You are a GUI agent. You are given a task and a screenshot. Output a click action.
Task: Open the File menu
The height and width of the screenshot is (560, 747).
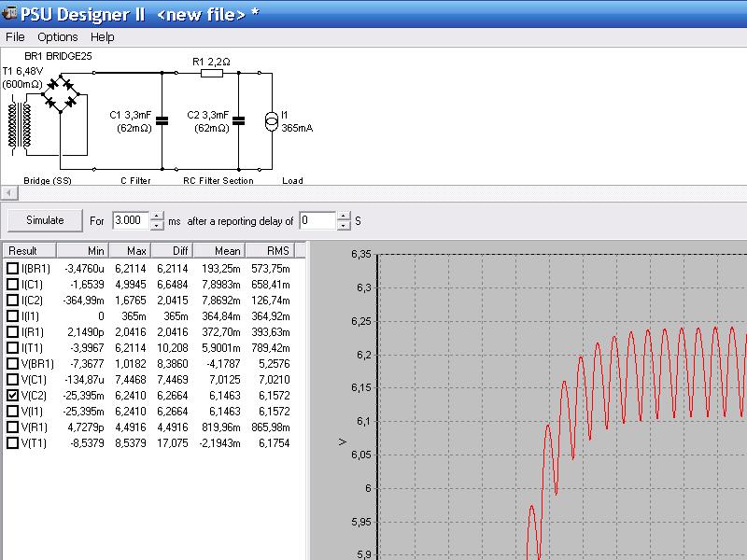pyautogui.click(x=15, y=37)
